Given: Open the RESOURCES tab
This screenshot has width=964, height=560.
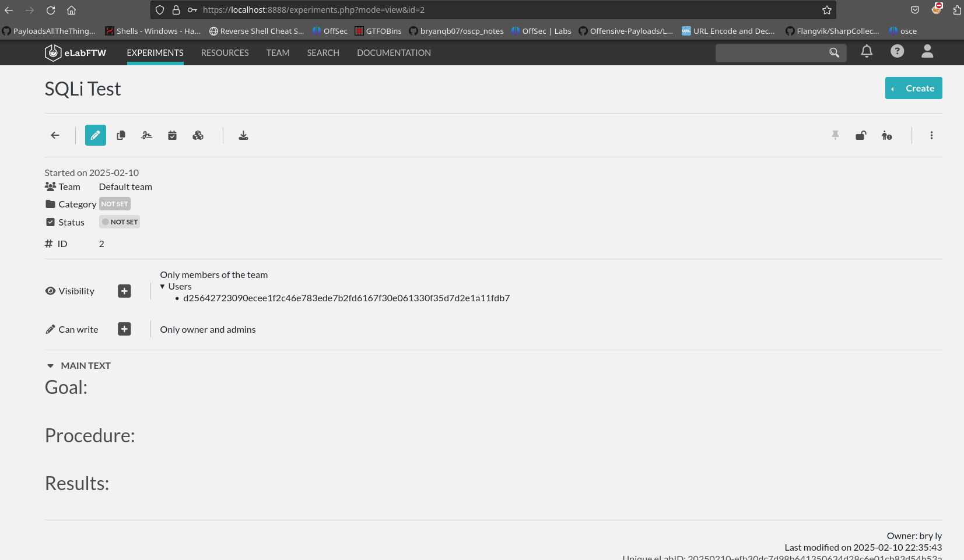Looking at the screenshot, I should click(225, 52).
